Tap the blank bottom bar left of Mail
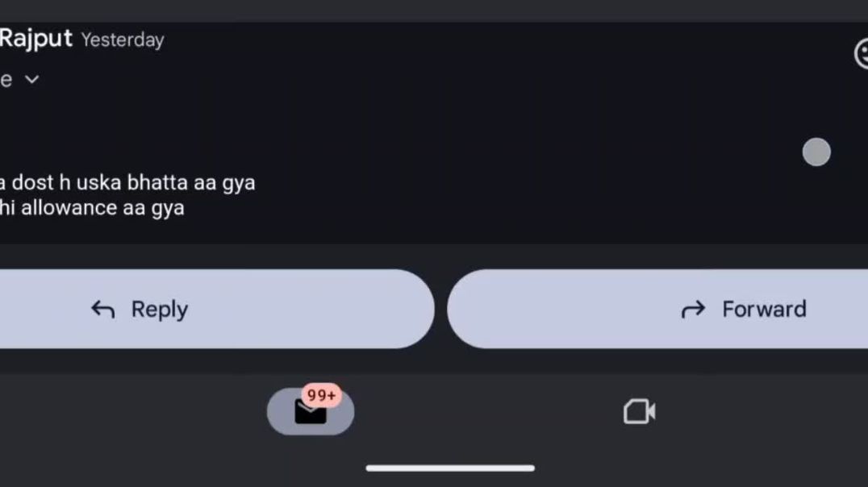 coord(121,413)
